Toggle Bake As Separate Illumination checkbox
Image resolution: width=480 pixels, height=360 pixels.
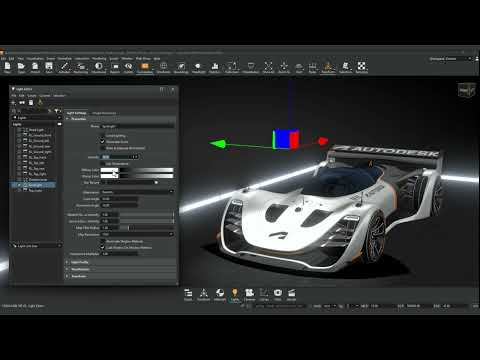[x=103, y=148]
